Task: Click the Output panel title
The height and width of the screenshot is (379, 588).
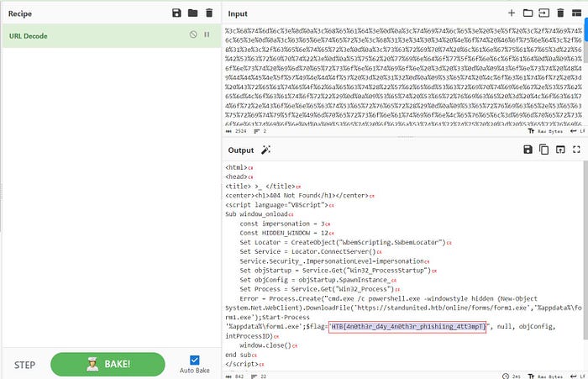Action: (x=241, y=150)
